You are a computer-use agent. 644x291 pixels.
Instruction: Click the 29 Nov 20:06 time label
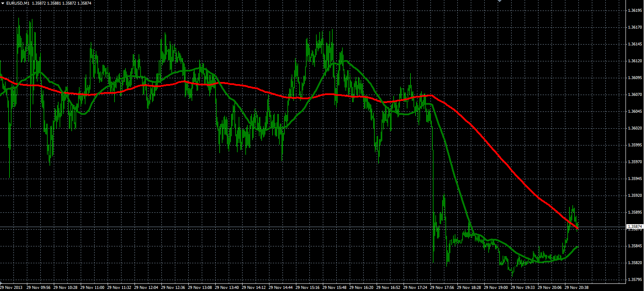click(x=550, y=288)
